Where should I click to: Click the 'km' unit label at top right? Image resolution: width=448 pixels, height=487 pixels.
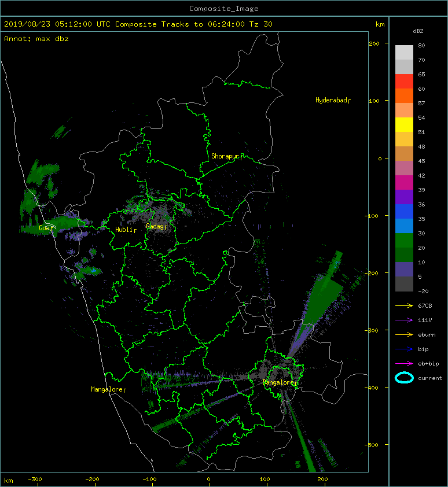pyautogui.click(x=380, y=24)
